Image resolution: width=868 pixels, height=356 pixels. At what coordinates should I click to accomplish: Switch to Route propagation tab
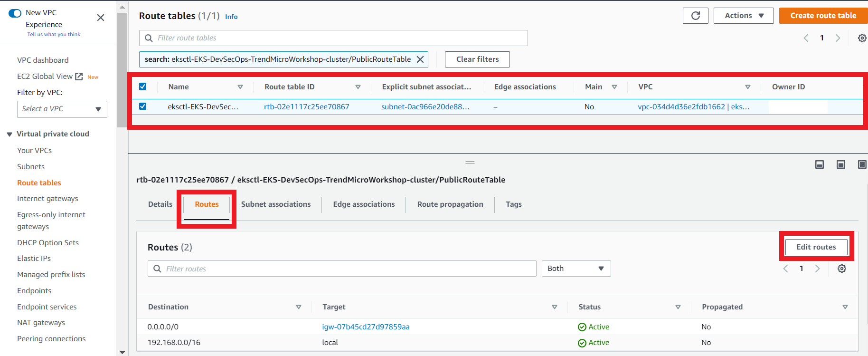click(x=450, y=204)
